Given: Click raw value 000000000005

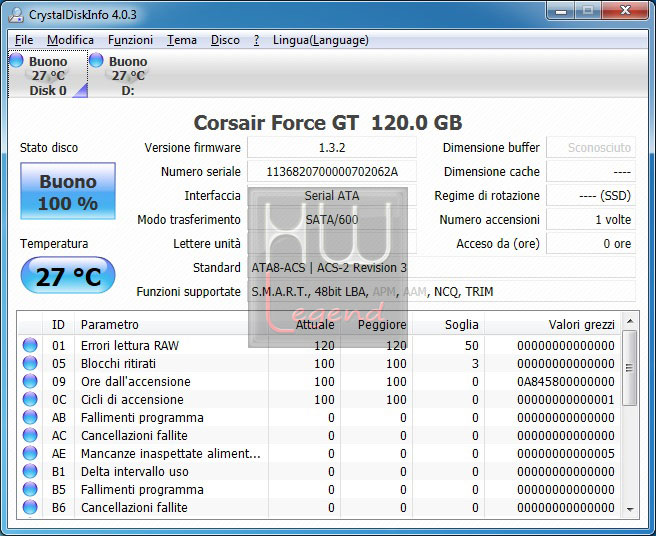Looking at the screenshot, I should 566,453.
